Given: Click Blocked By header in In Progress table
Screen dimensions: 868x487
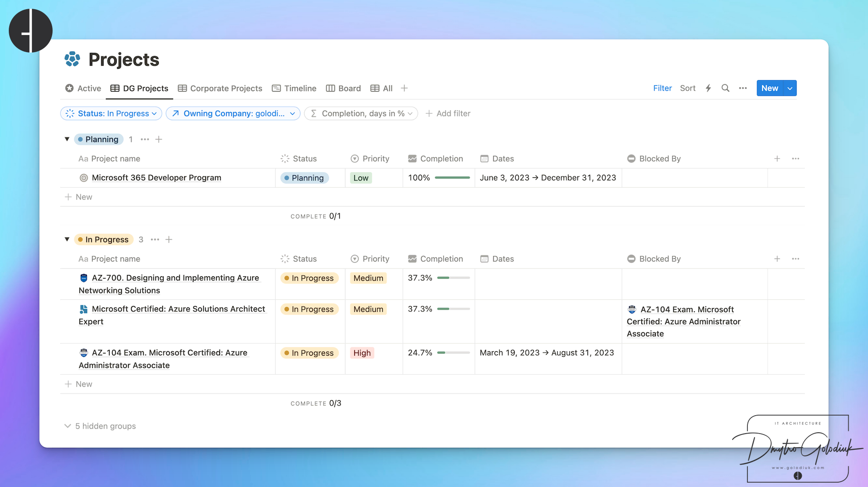Looking at the screenshot, I should coord(654,259).
